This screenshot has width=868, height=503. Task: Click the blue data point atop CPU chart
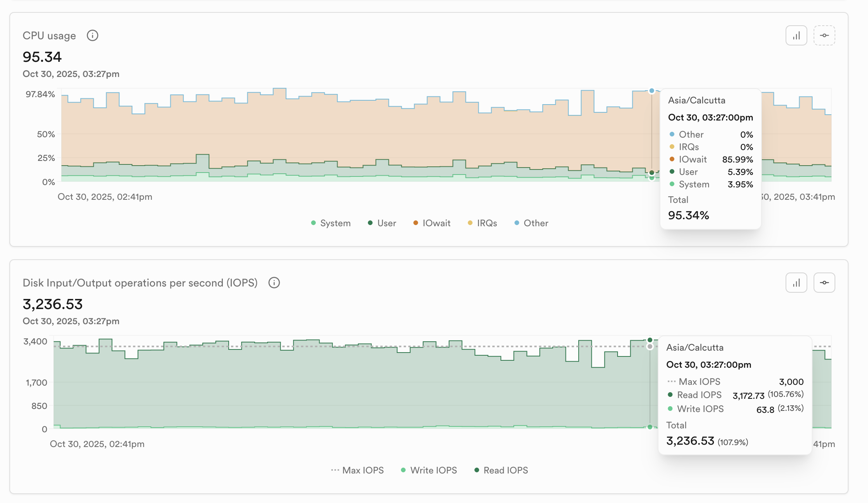point(652,91)
